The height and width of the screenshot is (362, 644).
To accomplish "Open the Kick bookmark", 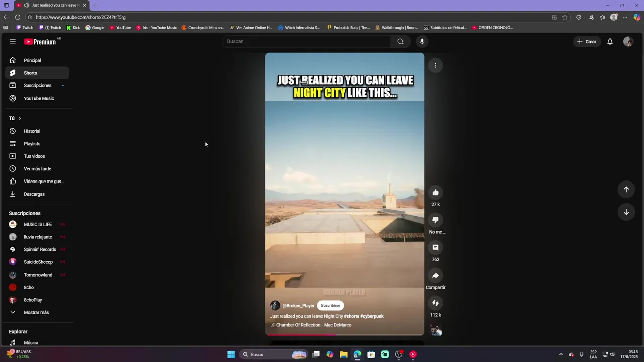I will [x=73, y=28].
